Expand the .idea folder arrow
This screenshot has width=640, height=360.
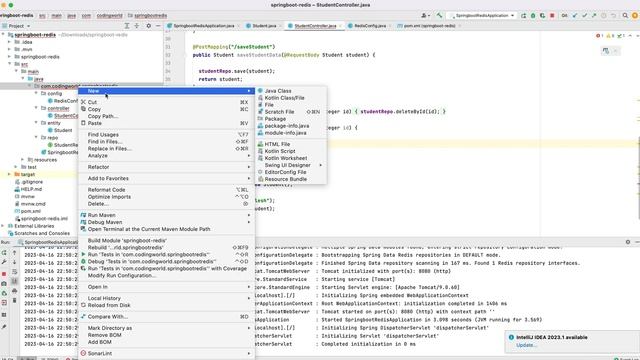pos(10,42)
